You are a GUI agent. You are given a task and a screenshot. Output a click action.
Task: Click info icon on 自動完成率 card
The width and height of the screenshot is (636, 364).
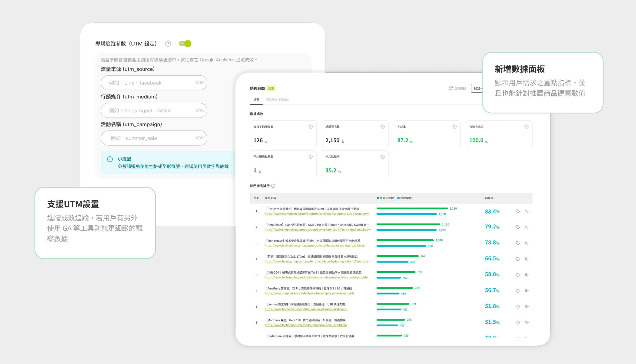pyautogui.click(x=526, y=127)
